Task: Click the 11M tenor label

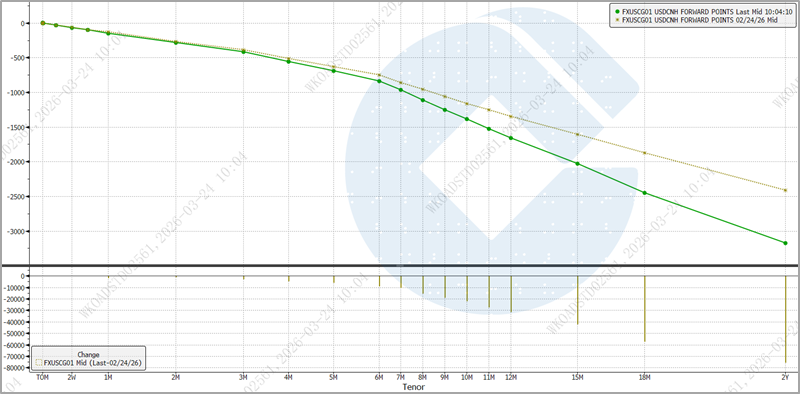Action: coord(489,378)
